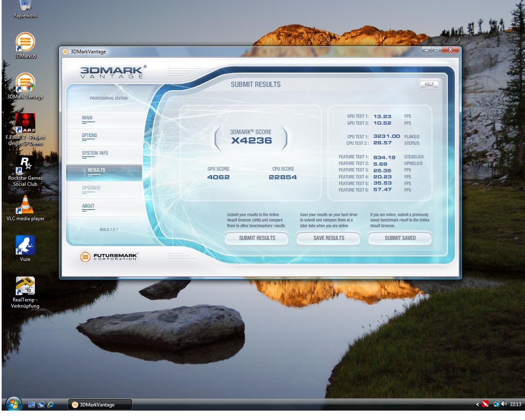Viewport: 525px width, 420px height.
Task: Click the SUBMIT RESULTS button
Action: [x=257, y=238]
